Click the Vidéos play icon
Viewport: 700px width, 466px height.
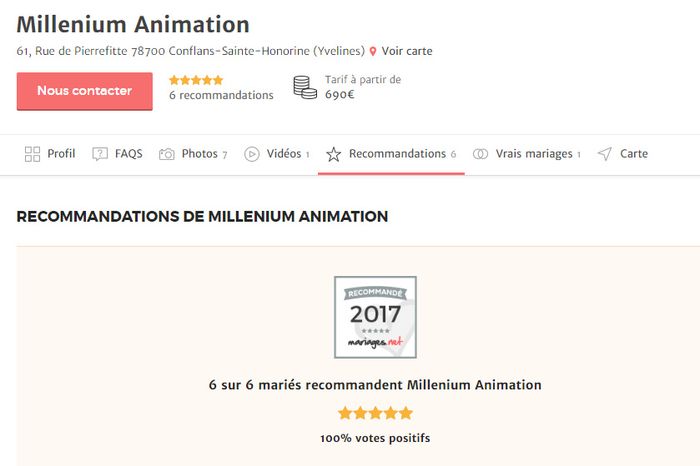click(x=252, y=154)
